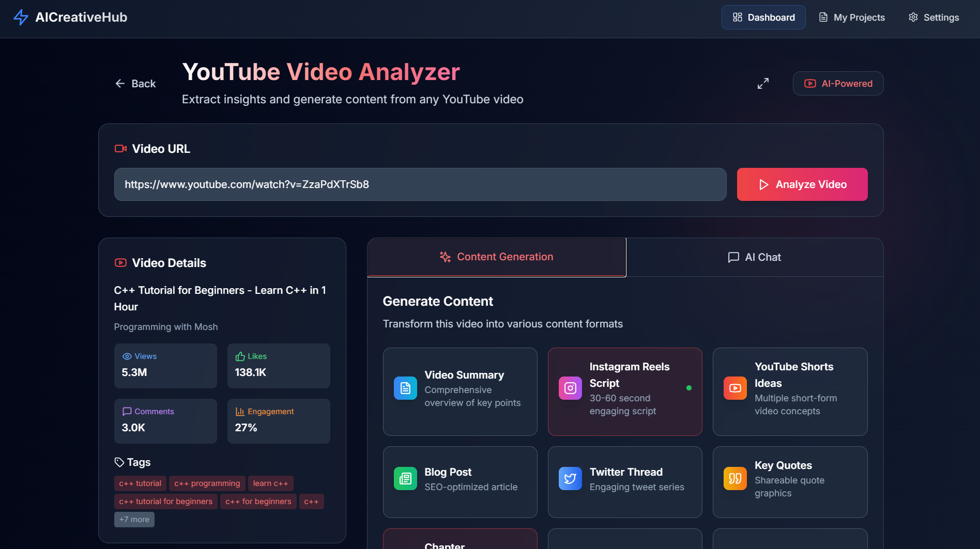The height and width of the screenshot is (549, 980).
Task: Click into the YouTube video URL field
Action: click(420, 184)
